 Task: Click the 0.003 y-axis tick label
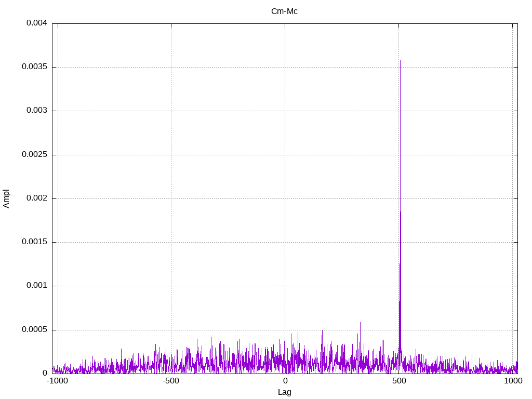pyautogui.click(x=36, y=111)
